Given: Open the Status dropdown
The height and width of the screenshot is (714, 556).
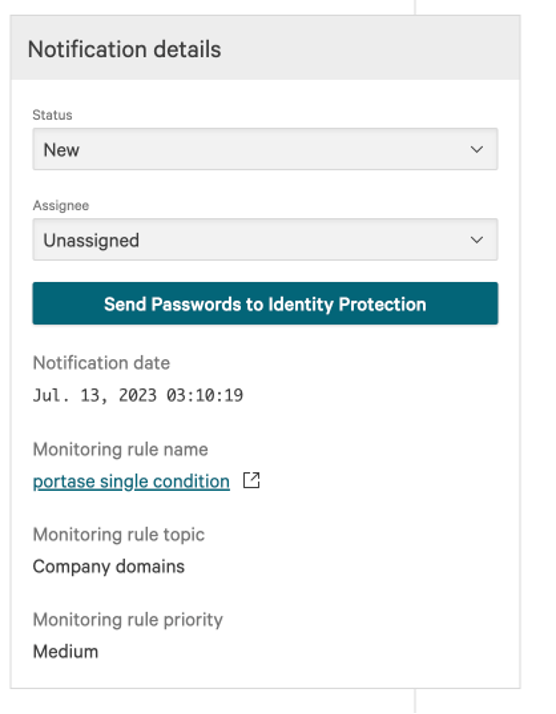Looking at the screenshot, I should (x=265, y=149).
